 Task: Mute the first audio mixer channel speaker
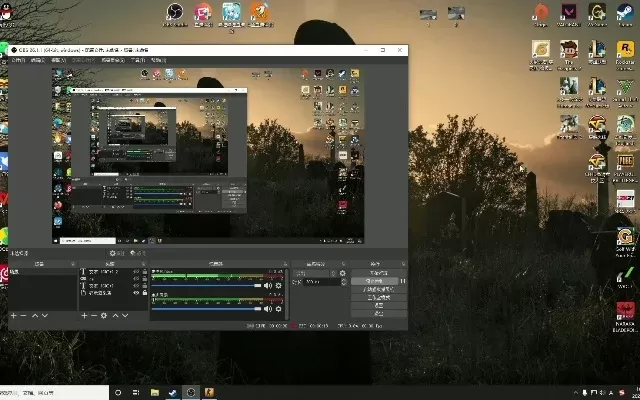point(268,285)
